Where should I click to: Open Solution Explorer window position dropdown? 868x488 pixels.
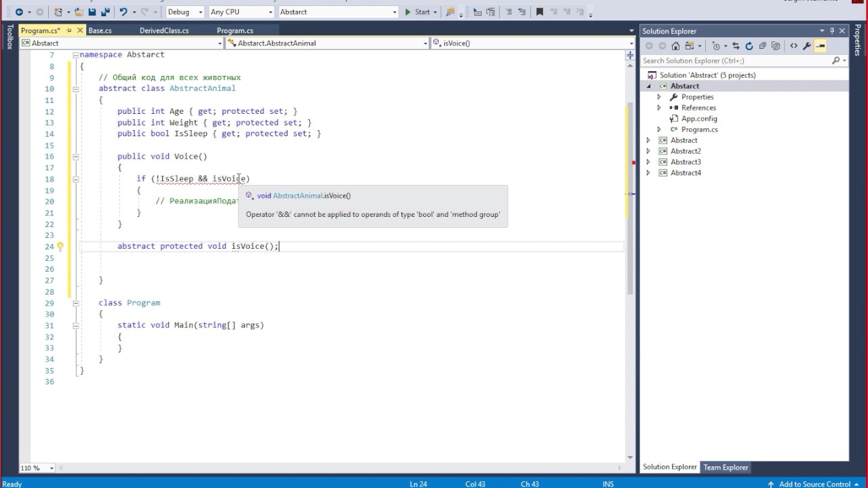(x=822, y=30)
